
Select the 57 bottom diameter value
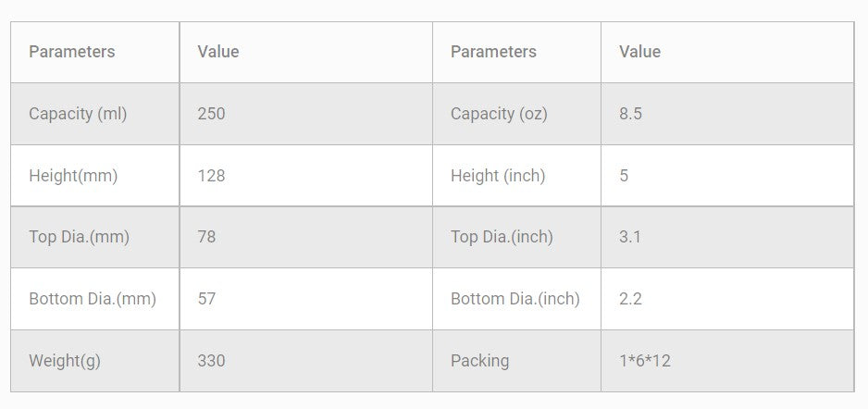pyautogui.click(x=206, y=299)
